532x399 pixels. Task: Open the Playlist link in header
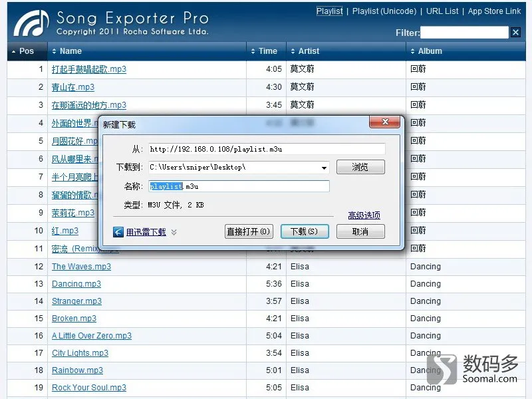pyautogui.click(x=329, y=11)
